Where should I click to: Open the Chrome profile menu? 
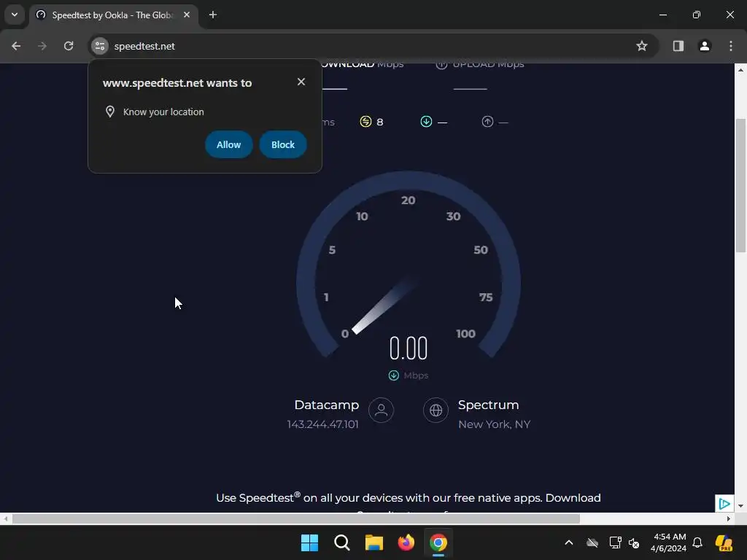(705, 46)
